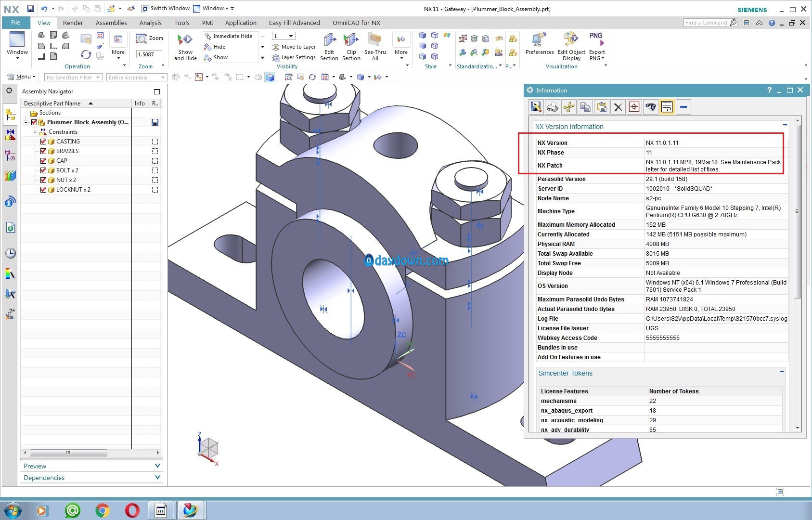
Task: Click the Cut scissors icon in Information window
Action: click(569, 107)
